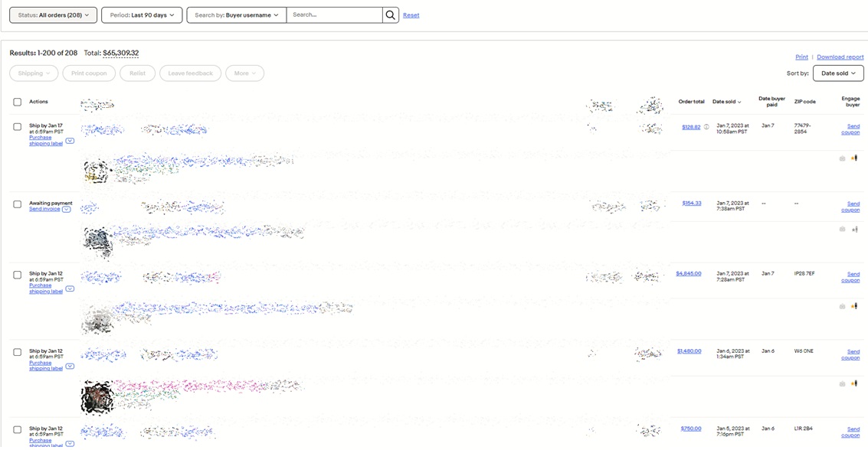This screenshot has height=450, width=868.
Task: Click the feedback star icon in $1,480.00 order
Action: [x=854, y=383]
